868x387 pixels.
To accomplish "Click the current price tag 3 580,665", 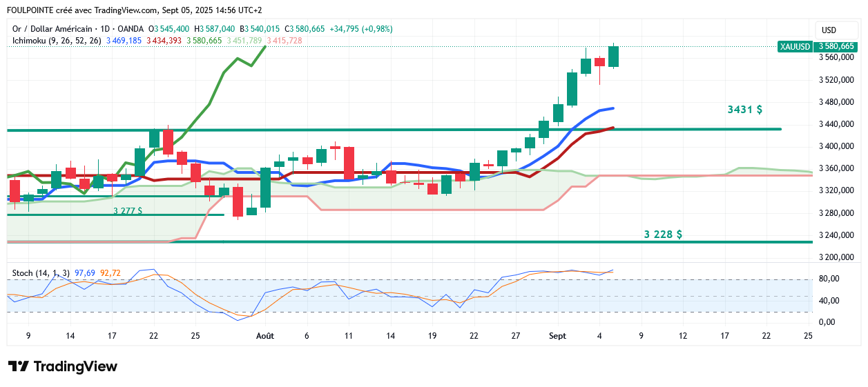I will coord(836,47).
